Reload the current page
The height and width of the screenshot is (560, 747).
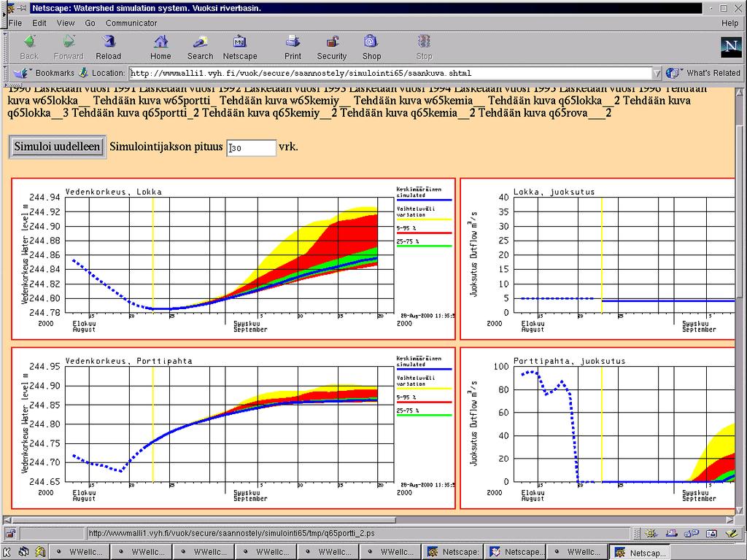pyautogui.click(x=109, y=42)
